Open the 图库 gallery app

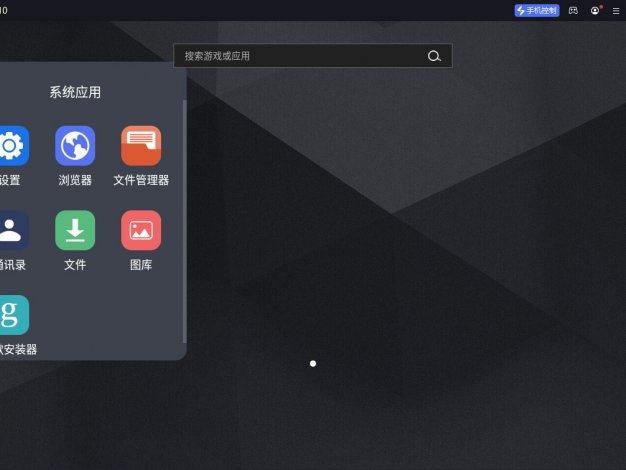pyautogui.click(x=141, y=230)
